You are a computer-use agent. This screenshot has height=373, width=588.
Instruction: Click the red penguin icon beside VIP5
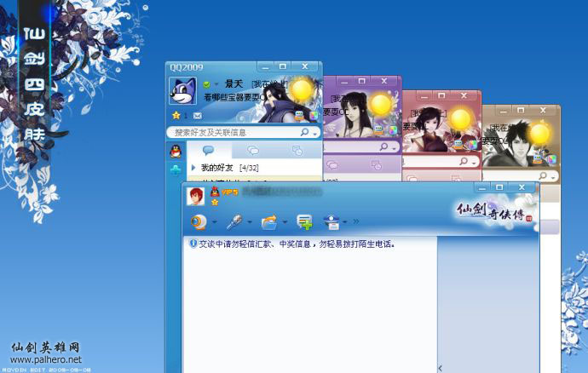(215, 192)
